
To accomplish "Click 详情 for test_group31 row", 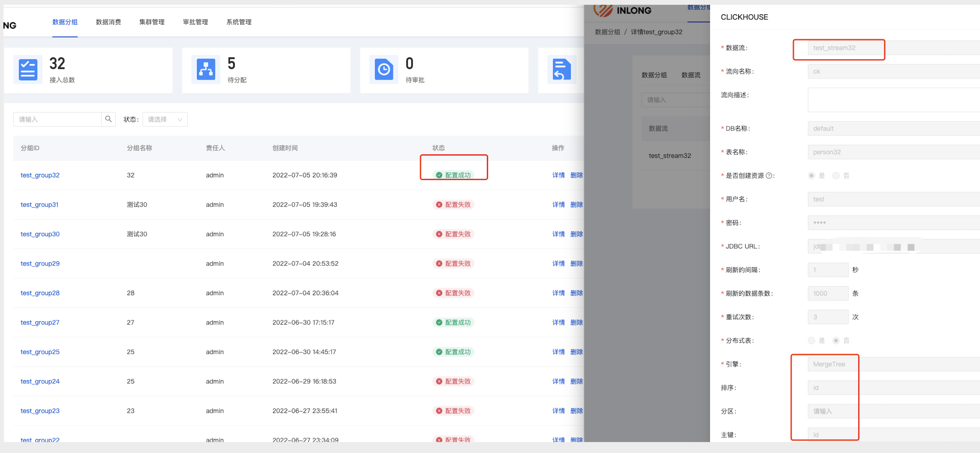I will pyautogui.click(x=558, y=204).
